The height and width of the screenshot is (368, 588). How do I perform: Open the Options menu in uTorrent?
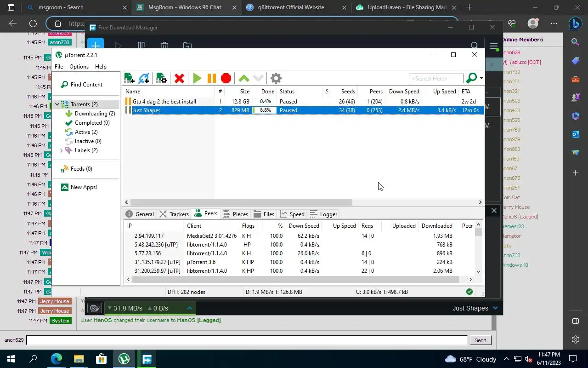[79, 67]
